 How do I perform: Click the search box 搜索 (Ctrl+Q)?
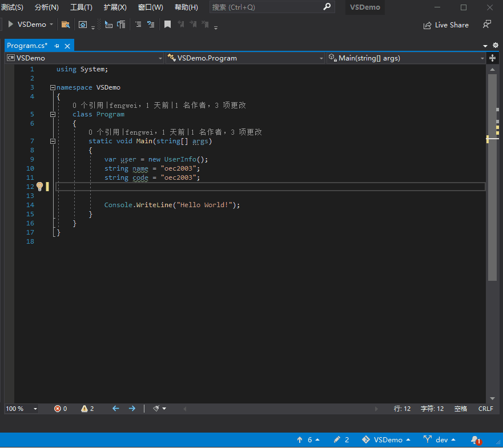[x=265, y=7]
